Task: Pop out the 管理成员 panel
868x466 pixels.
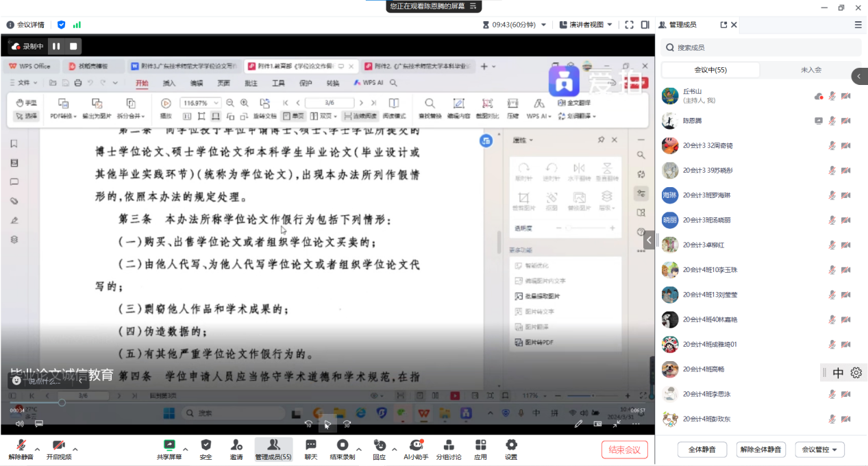Action: click(x=723, y=25)
